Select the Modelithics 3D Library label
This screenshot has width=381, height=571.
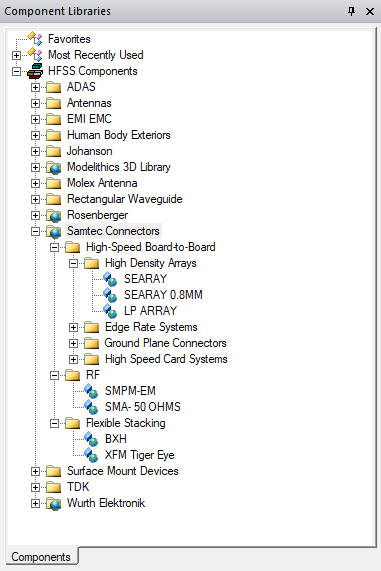tap(119, 167)
